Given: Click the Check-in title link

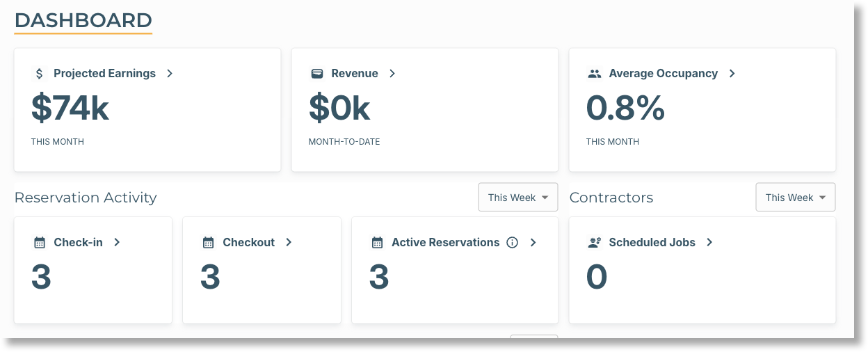Looking at the screenshot, I should [78, 243].
